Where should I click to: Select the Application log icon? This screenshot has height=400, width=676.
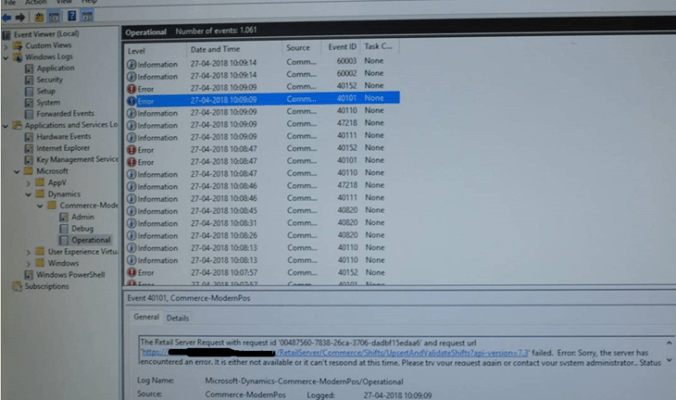pyautogui.click(x=29, y=68)
